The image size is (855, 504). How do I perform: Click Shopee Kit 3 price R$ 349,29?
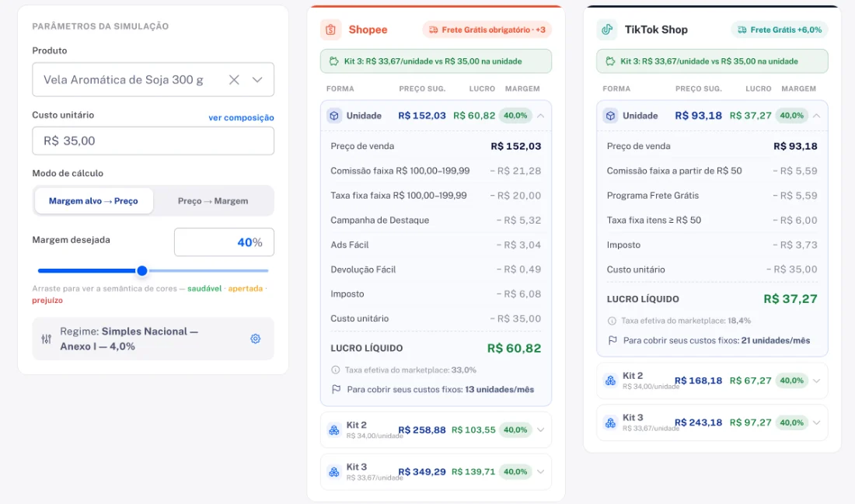(x=422, y=472)
